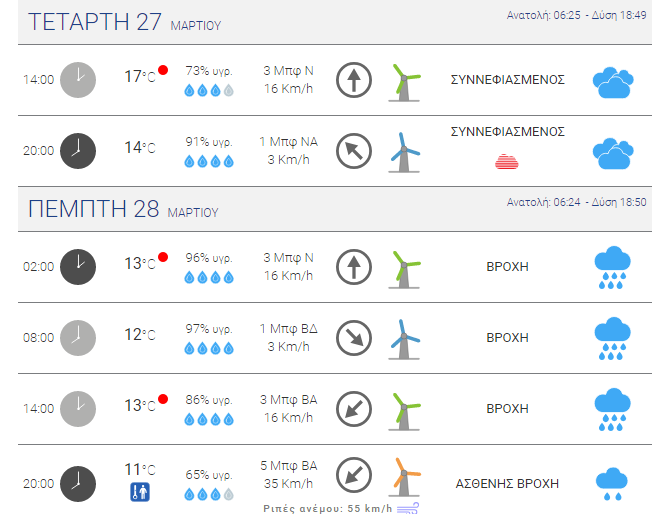Click the rain cloud icon for Thursday 02:00
Viewport: 666px width, 514px height.
pos(612,267)
